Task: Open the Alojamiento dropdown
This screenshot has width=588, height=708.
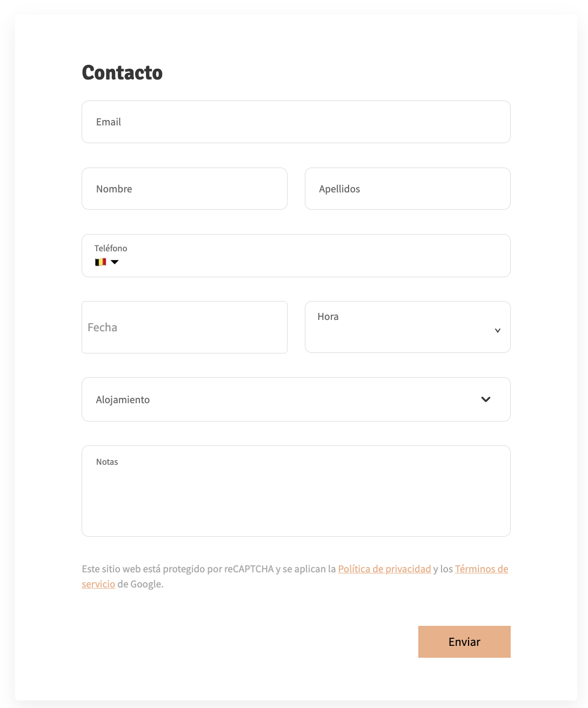Action: point(296,399)
